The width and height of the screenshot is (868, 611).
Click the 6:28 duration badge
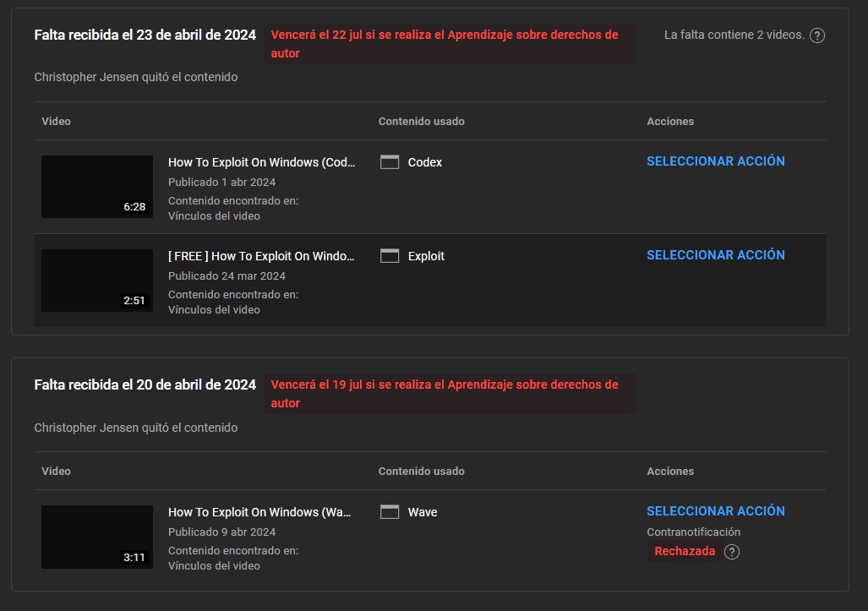[134, 206]
